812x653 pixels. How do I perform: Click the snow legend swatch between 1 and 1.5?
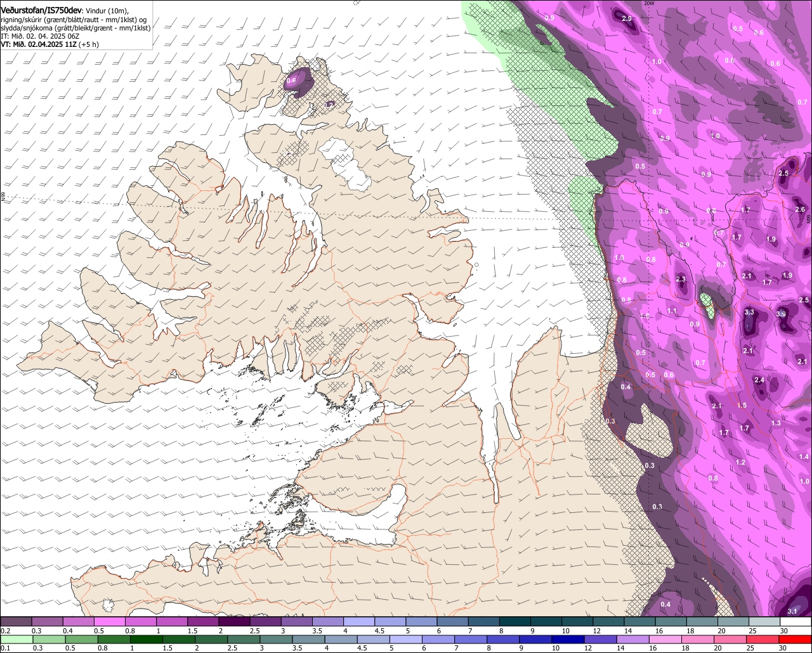pos(172,621)
